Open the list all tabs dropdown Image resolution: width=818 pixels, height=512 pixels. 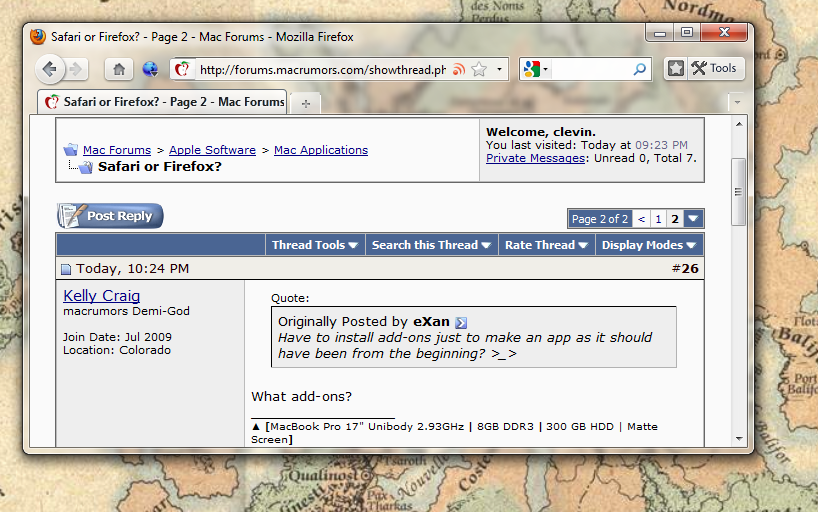[x=737, y=102]
